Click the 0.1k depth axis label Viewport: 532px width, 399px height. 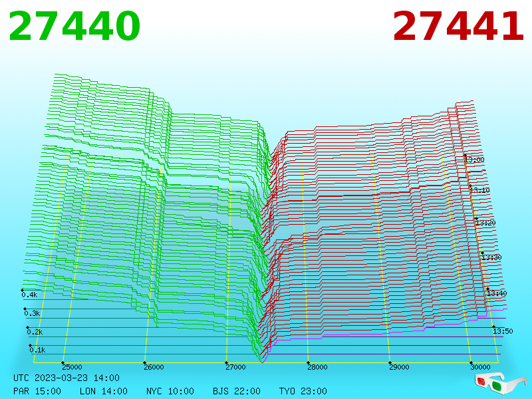[x=37, y=350]
